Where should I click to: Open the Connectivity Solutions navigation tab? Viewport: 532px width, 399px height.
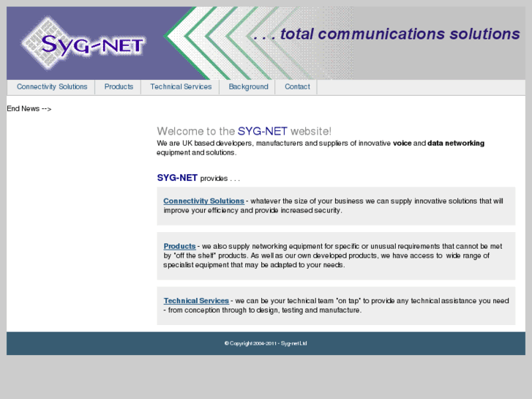pos(52,87)
